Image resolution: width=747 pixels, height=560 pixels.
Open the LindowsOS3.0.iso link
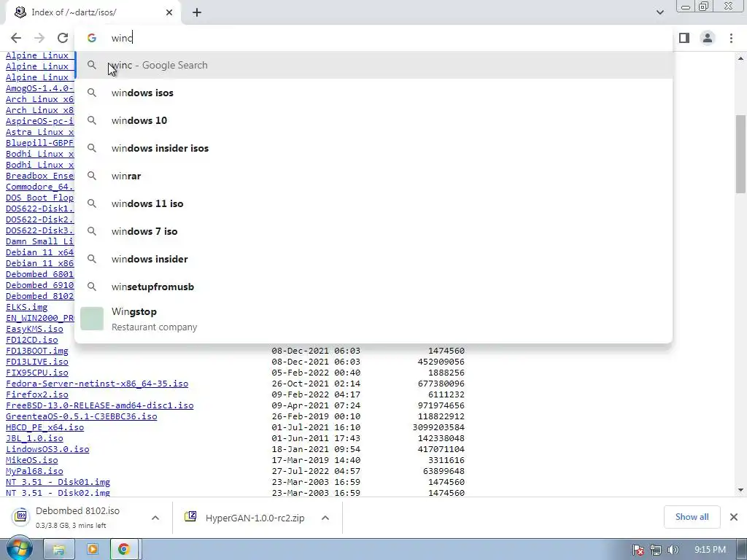click(47, 449)
